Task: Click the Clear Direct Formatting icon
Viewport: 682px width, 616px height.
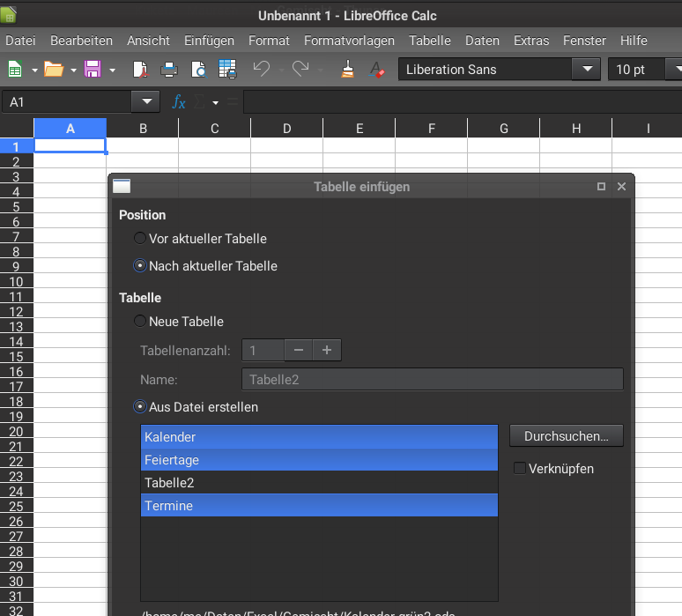Action: pyautogui.click(x=376, y=69)
